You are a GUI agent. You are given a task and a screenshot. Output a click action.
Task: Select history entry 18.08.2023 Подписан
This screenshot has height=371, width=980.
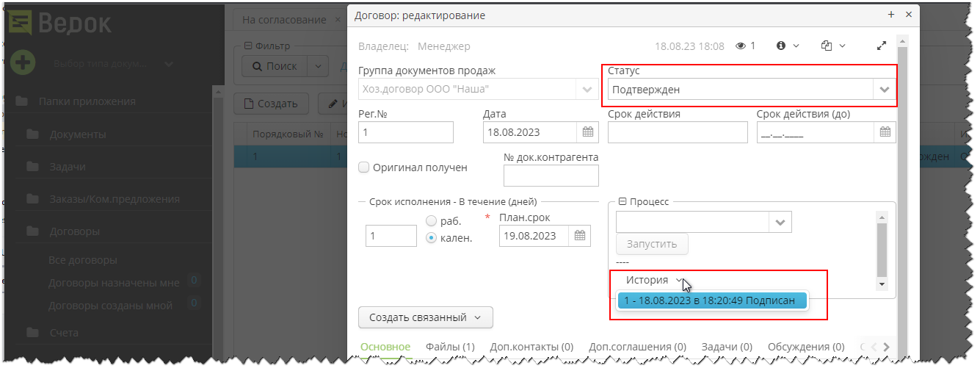711,300
